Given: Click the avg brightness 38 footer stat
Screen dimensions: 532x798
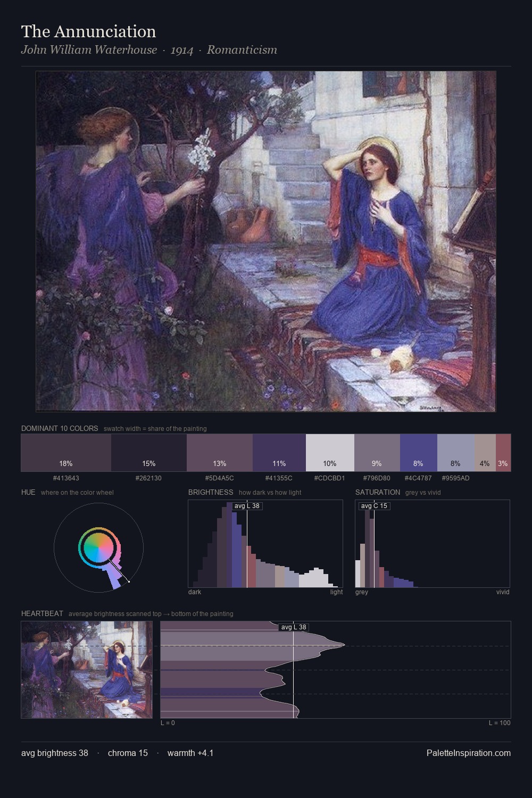Looking at the screenshot, I should pyautogui.click(x=55, y=753).
